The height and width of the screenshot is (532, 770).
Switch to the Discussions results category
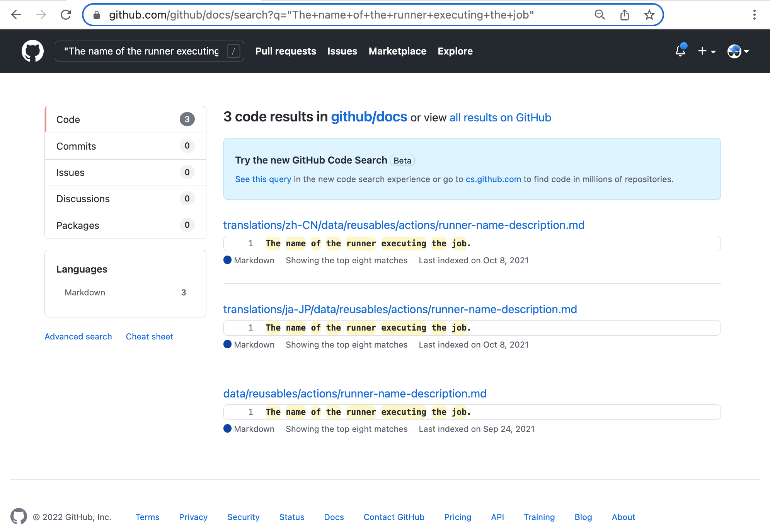click(83, 199)
